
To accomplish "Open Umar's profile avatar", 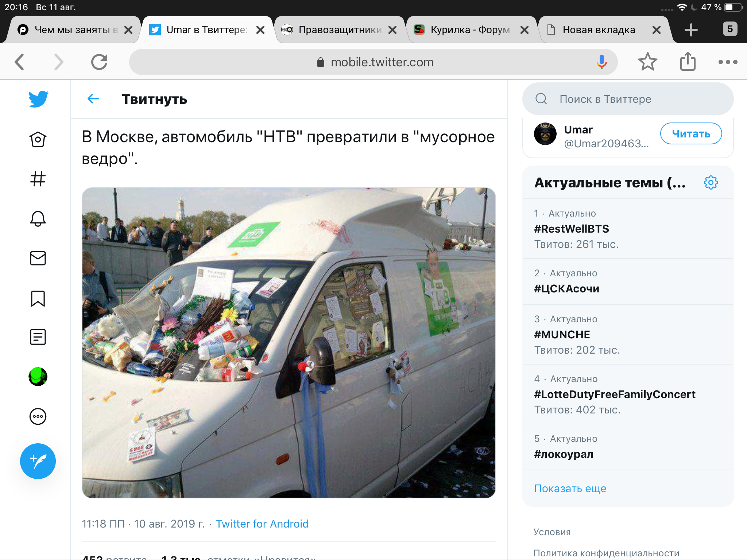I will point(545,134).
